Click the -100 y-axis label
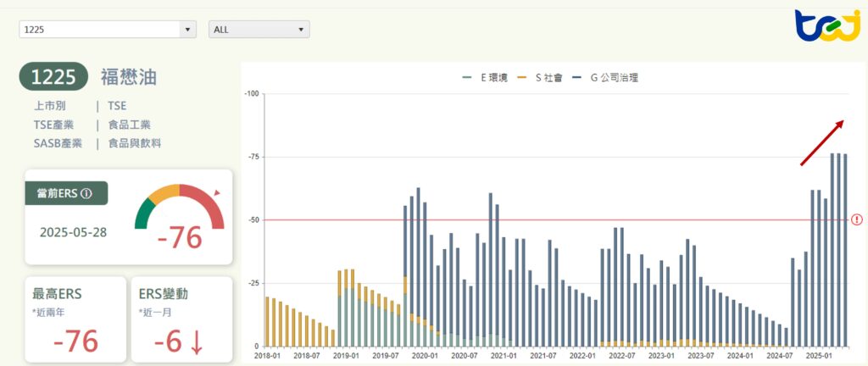 pyautogui.click(x=252, y=94)
